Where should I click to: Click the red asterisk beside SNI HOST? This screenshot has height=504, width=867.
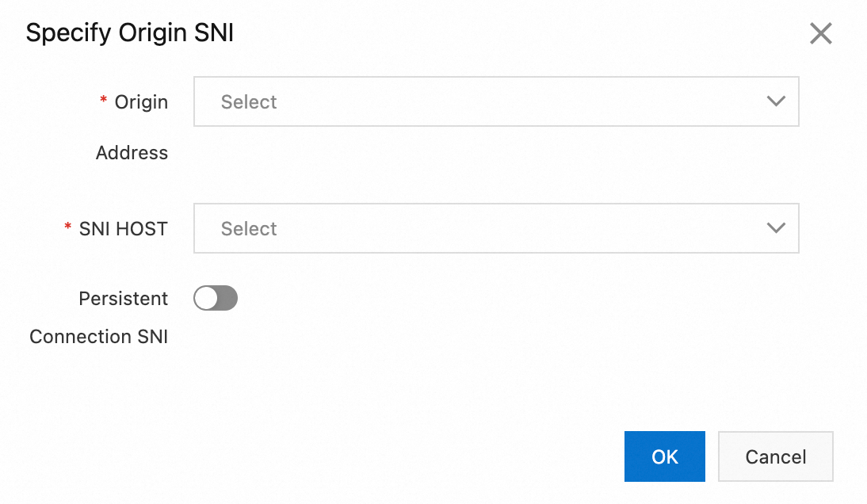(68, 228)
